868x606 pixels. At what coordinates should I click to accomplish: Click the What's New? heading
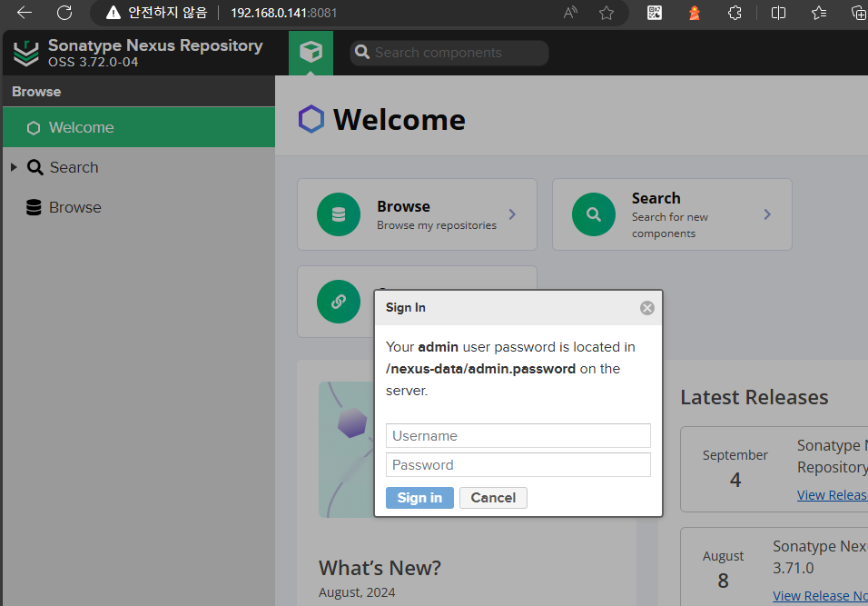380,568
